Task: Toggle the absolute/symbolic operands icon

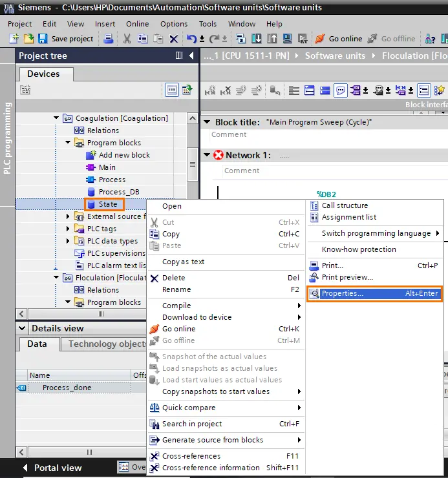Action: [x=355, y=90]
